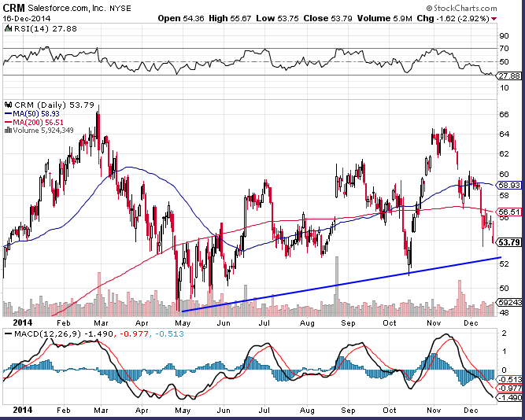The height and width of the screenshot is (420, 525).
Task: Click the Jul month label under price panel
Action: (x=264, y=323)
